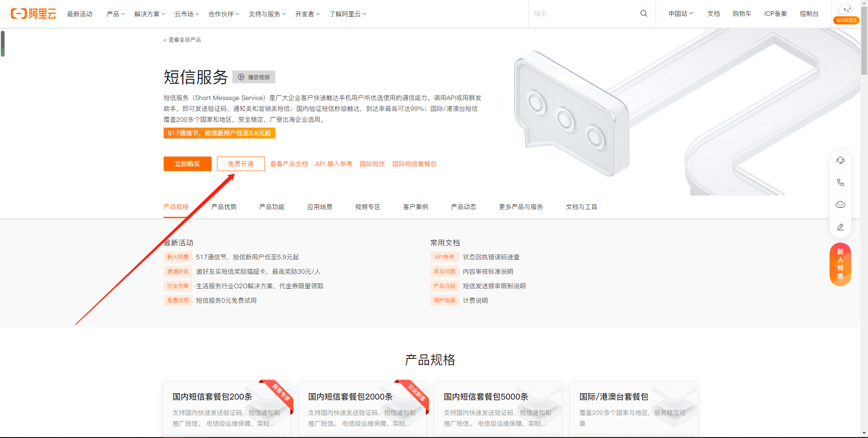
Task: Open the 中国站 region selector
Action: pyautogui.click(x=681, y=14)
